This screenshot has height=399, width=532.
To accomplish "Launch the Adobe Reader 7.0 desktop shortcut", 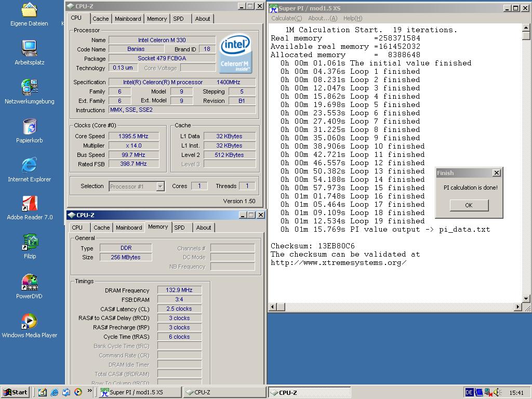I will 30,204.
